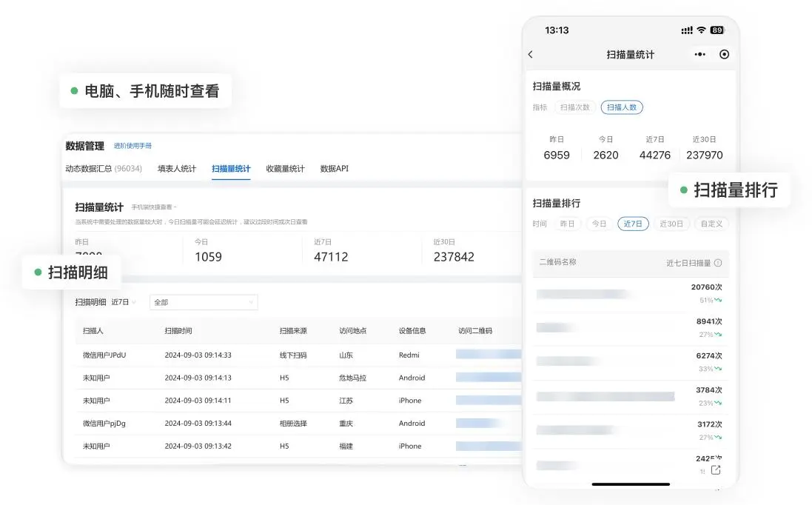Image resolution: width=812 pixels, height=505 pixels.
Task: Tap the mini-program close target icon
Action: [x=725, y=54]
